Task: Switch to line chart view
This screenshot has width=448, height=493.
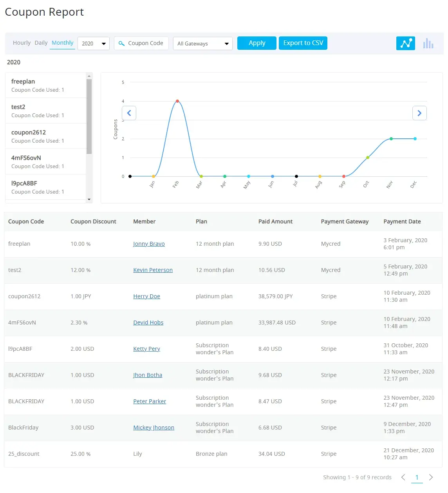Action: [405, 43]
